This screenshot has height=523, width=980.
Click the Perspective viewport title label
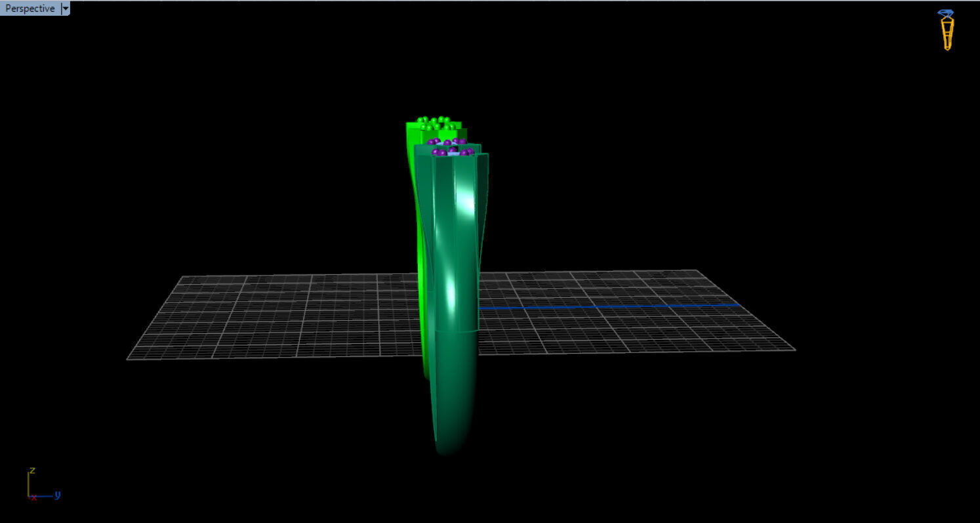[30, 9]
